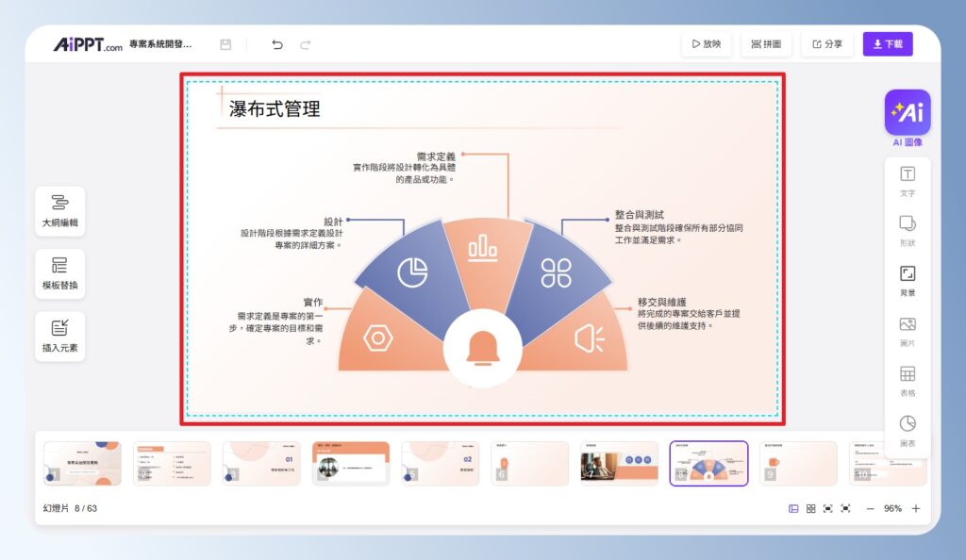Select the waterfall diagram slide thumbnail
Screen dimensions: 966x560
click(x=708, y=462)
